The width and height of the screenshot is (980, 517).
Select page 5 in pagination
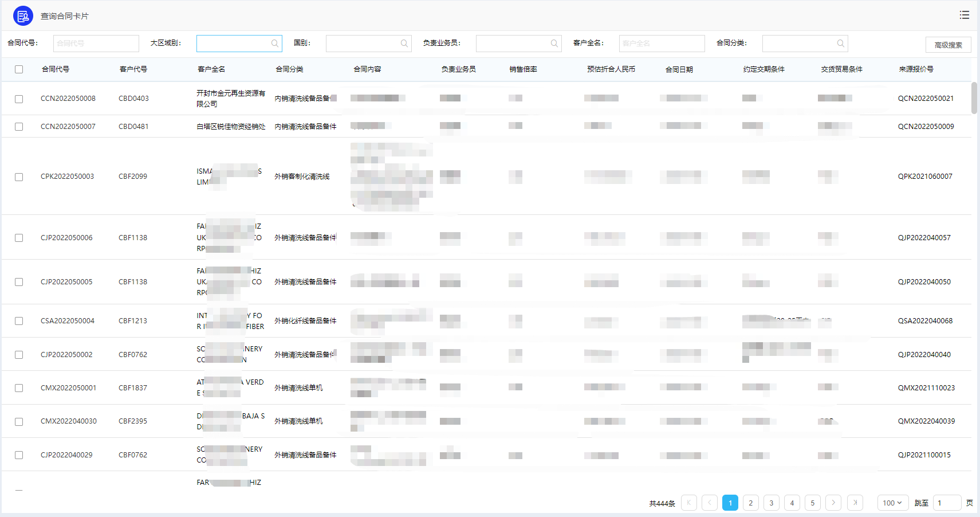tap(813, 503)
